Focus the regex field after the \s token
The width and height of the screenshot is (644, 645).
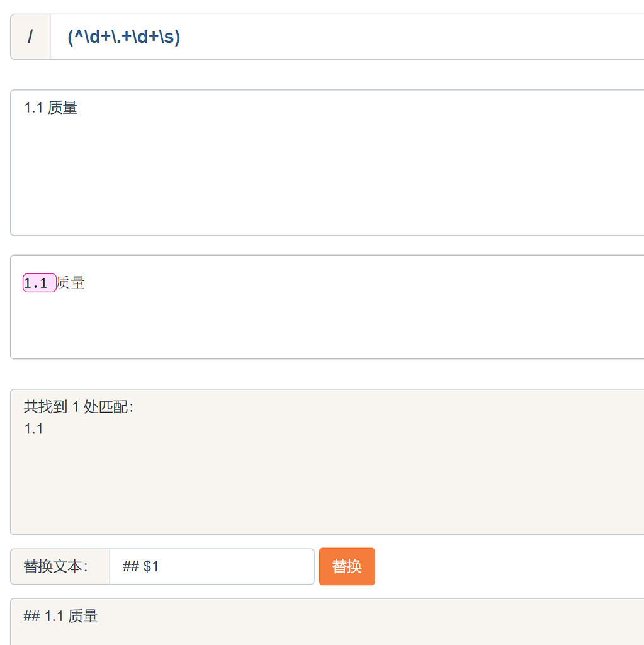coord(176,37)
